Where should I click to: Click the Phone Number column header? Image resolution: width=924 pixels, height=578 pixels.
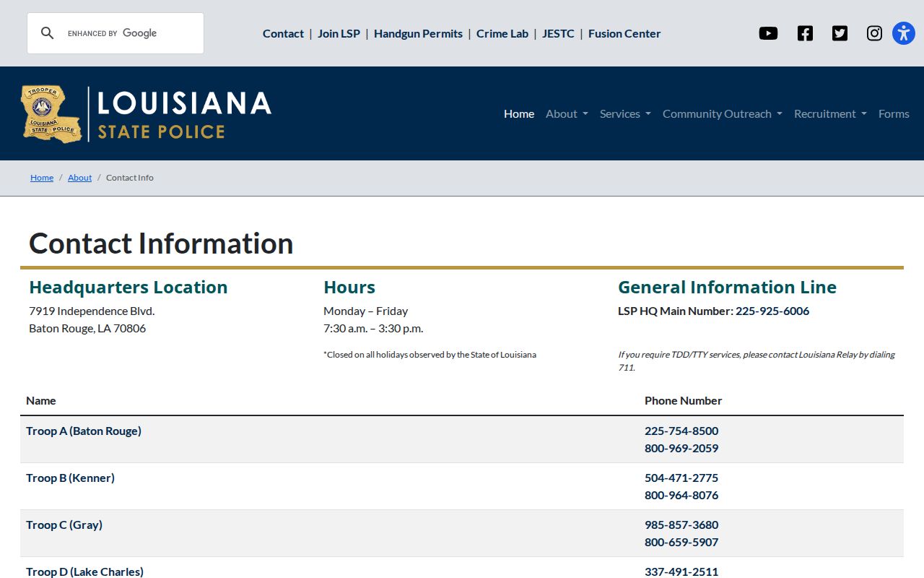[683, 401]
